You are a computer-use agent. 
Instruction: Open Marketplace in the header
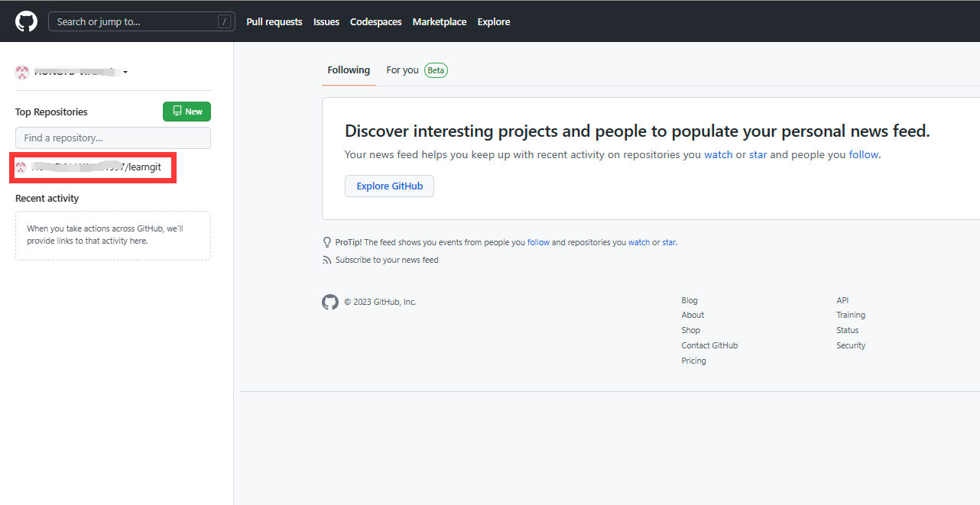(x=440, y=21)
